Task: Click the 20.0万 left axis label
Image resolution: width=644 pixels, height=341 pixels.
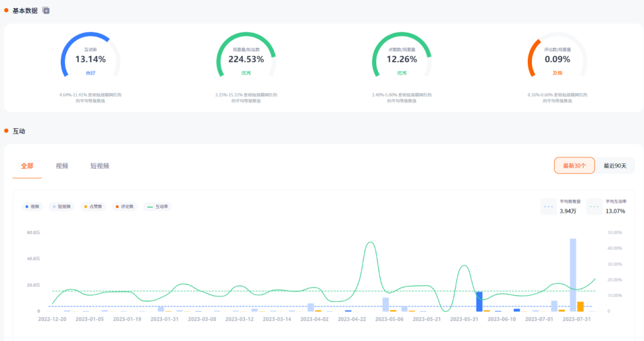Action: (33, 285)
